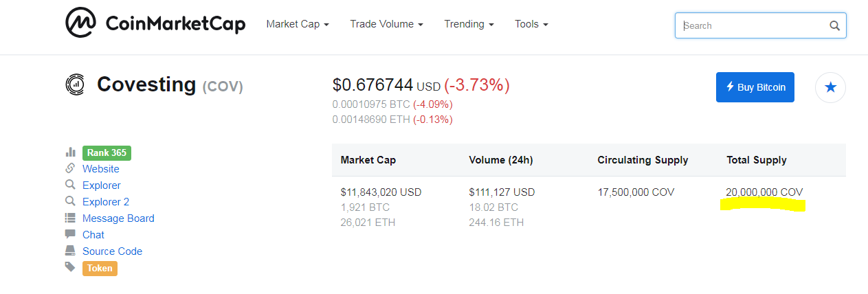The height and width of the screenshot is (294, 868).
Task: Follow the Source Code link
Action: point(112,251)
